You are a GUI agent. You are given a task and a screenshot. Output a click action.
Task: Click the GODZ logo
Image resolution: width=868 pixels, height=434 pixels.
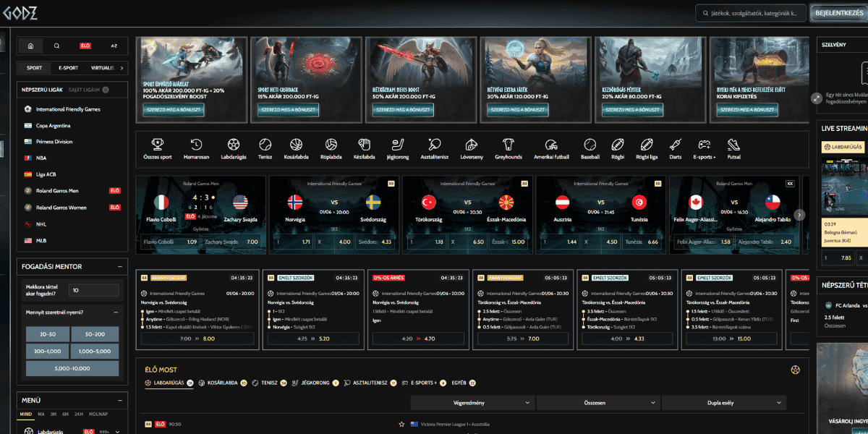point(21,12)
